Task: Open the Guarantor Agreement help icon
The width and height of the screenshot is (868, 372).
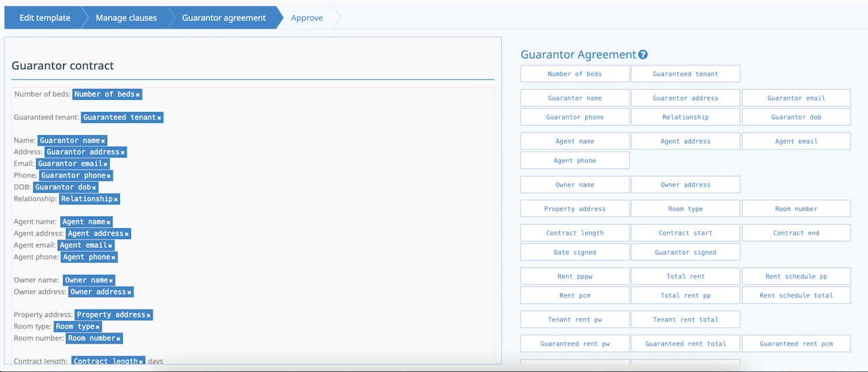Action: [x=643, y=55]
